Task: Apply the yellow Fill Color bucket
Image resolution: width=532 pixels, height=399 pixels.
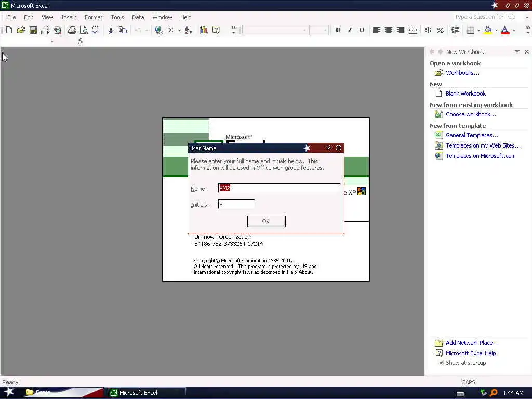Action: (x=488, y=30)
